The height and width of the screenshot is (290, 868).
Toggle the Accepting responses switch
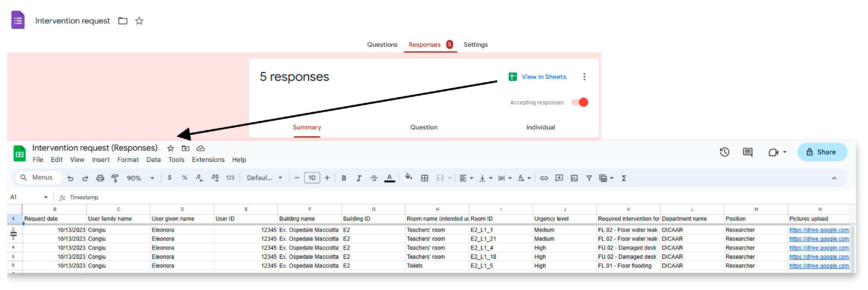(x=580, y=102)
